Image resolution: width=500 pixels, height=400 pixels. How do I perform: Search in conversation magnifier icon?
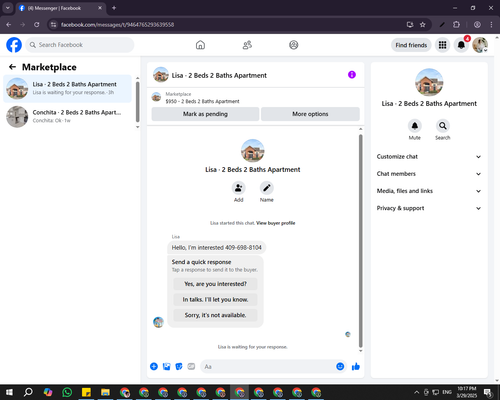coord(443,126)
